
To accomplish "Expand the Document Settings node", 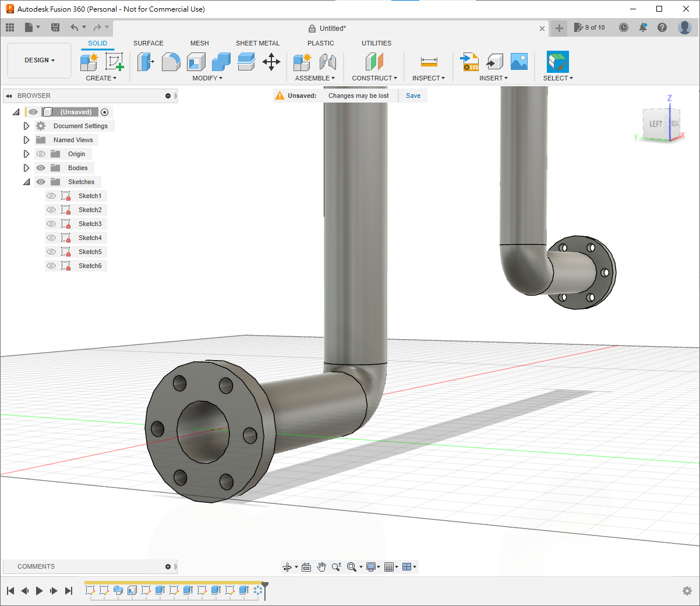I will pos(26,126).
